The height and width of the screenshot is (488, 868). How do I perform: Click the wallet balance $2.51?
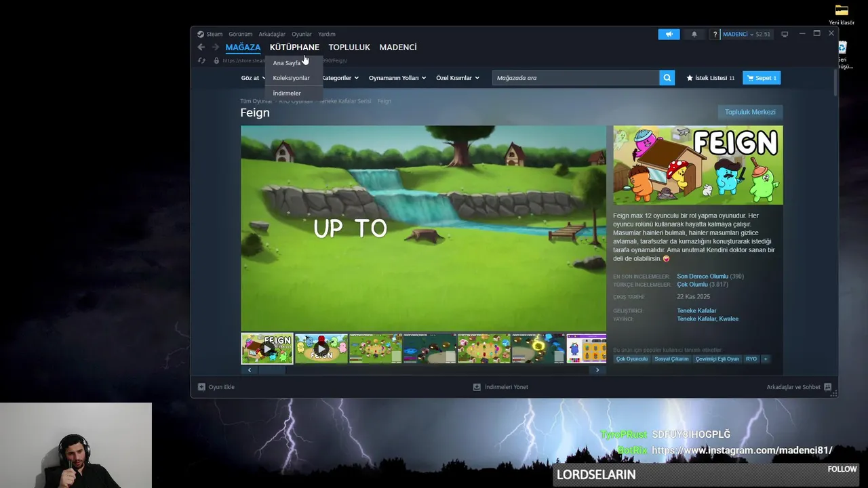point(763,34)
